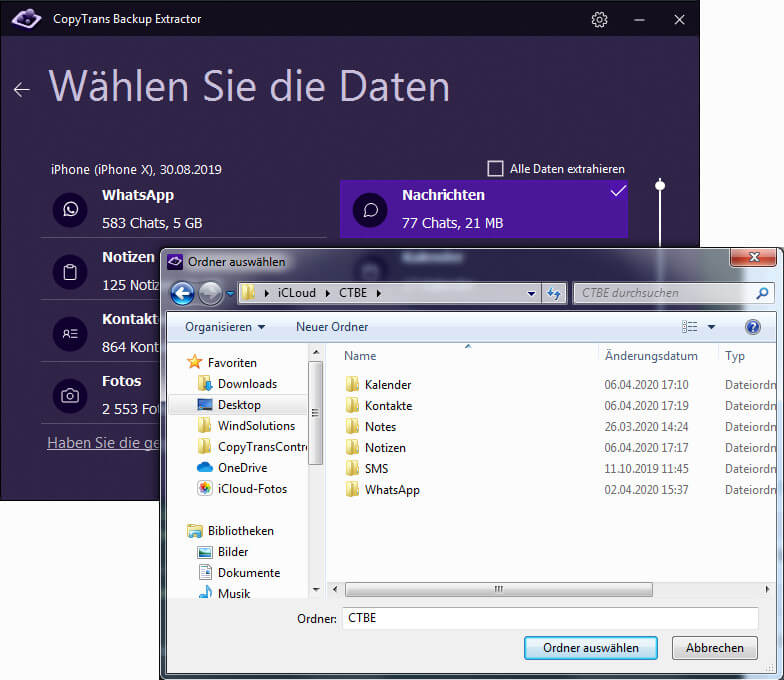This screenshot has height=680, width=784.
Task: Expand the iCloud breadcrumb arrow
Action: click(328, 294)
